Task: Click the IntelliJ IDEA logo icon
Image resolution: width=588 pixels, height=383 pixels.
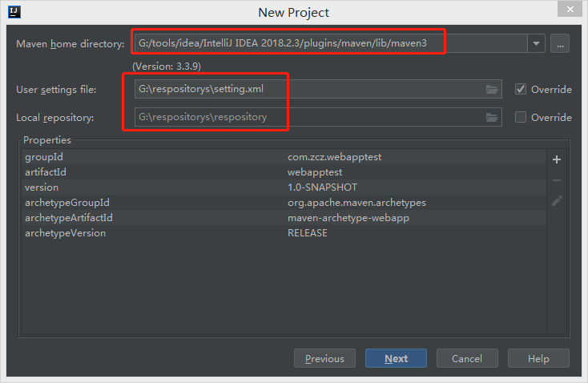Action: (14, 12)
